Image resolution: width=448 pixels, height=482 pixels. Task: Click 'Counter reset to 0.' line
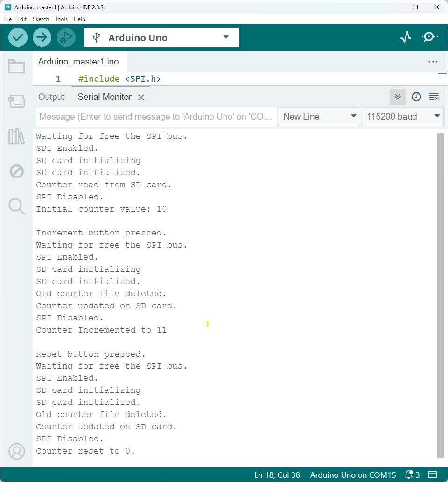click(85, 451)
